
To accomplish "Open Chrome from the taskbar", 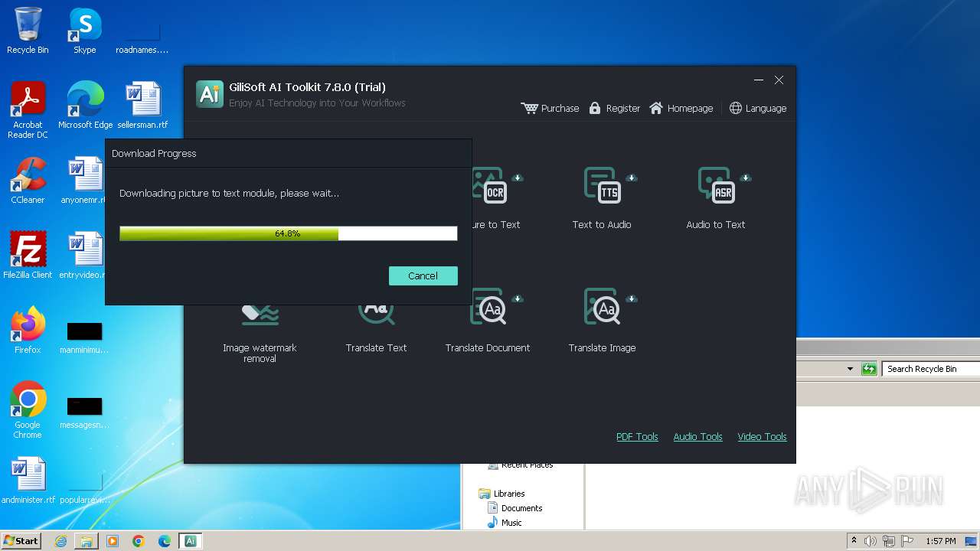I will point(139,541).
